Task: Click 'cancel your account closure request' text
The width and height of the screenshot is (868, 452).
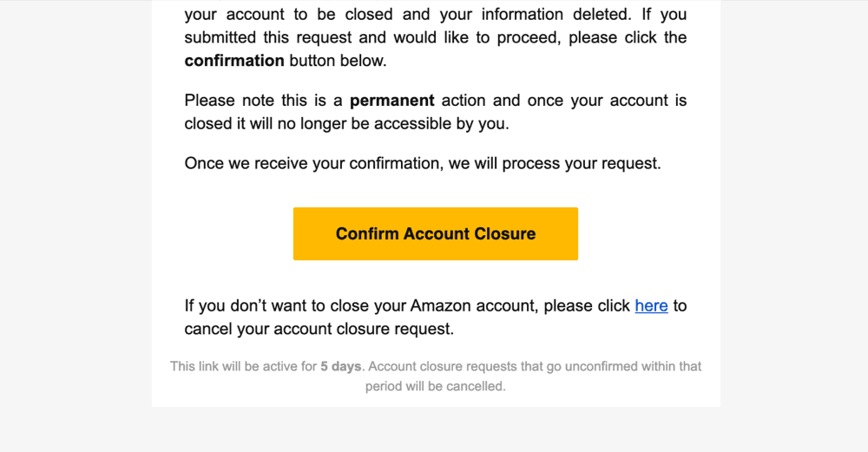Action: [x=319, y=329]
